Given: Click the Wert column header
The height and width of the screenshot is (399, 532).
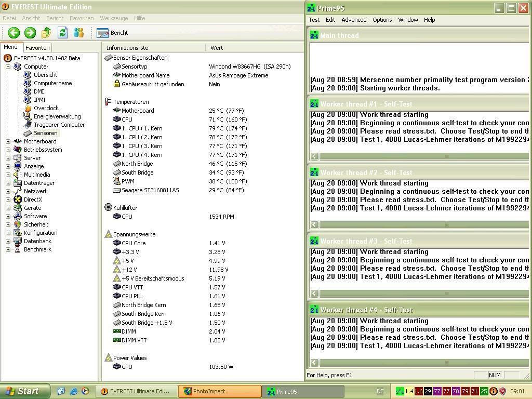Looking at the screenshot, I should point(255,48).
